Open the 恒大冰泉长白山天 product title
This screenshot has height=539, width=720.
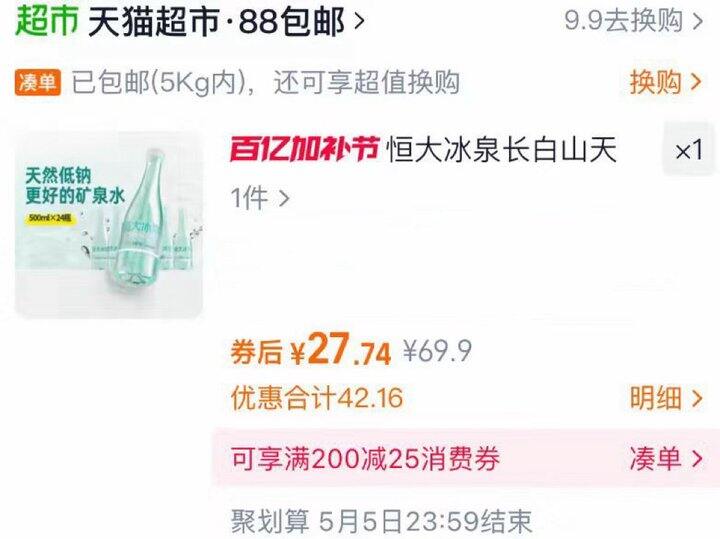coord(501,150)
